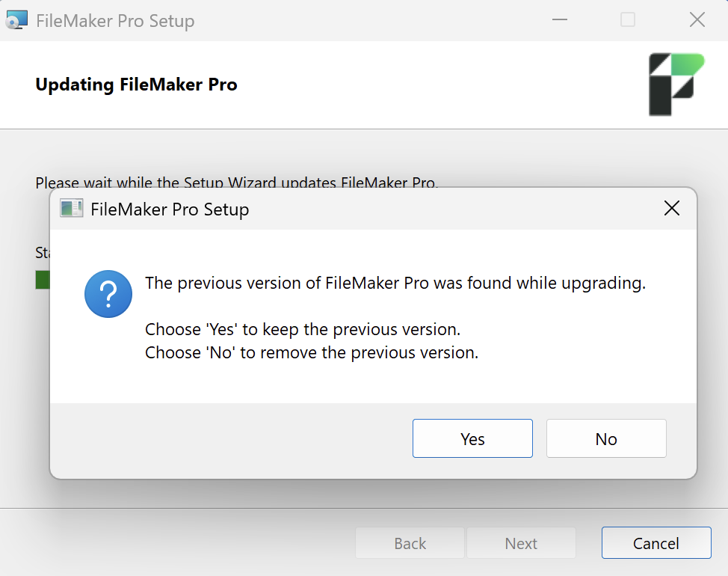Click the disabled Back button
Screen dimensions: 728x576
(x=409, y=543)
